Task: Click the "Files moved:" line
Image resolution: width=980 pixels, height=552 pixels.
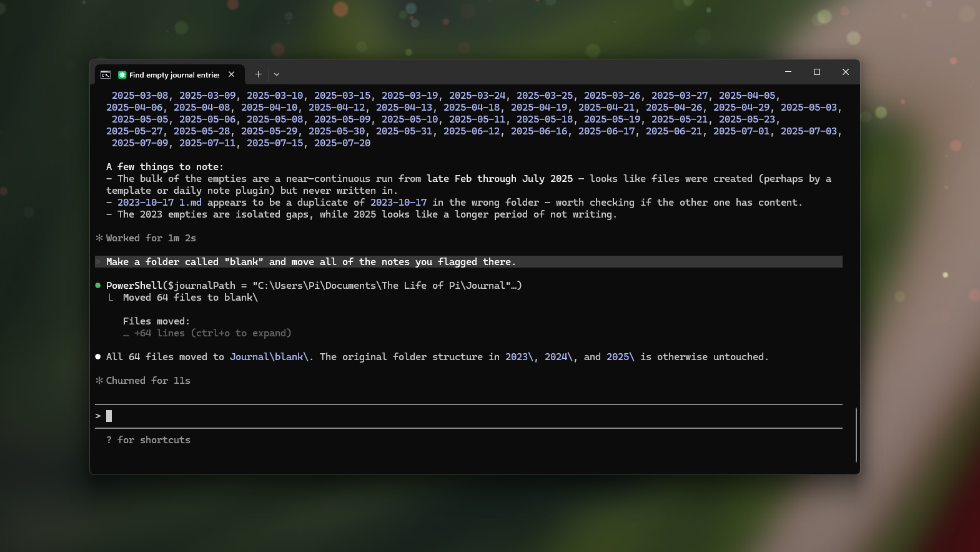Action: point(157,321)
